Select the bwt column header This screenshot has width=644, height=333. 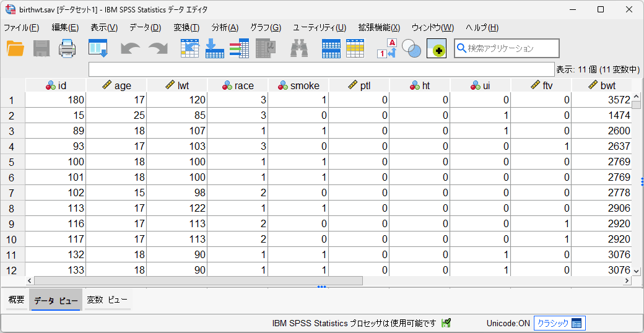pyautogui.click(x=601, y=85)
